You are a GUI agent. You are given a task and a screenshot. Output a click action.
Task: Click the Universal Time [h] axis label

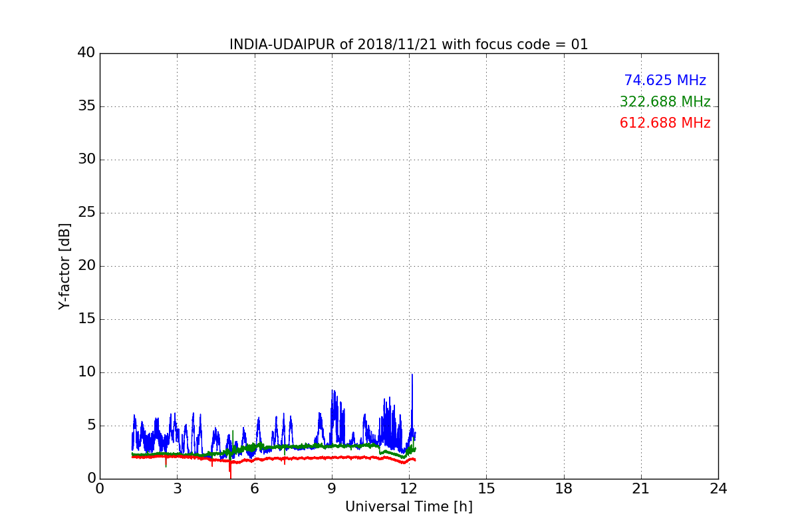coord(408,507)
